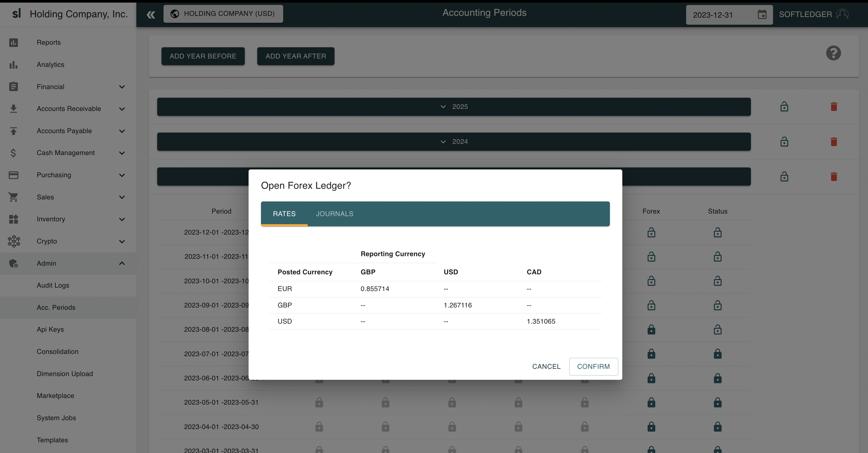The width and height of the screenshot is (868, 453).
Task: Expand the Purchasing chevron
Action: 122,175
